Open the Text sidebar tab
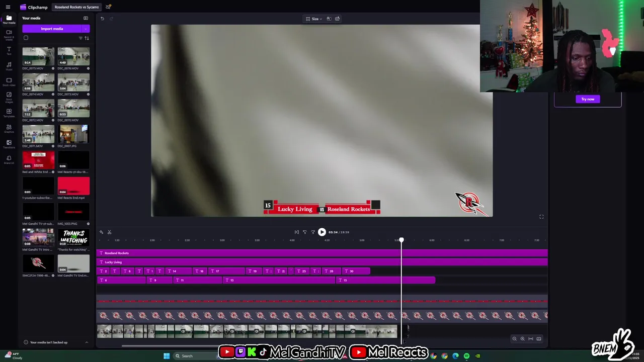This screenshot has height=362, width=644. point(9,50)
